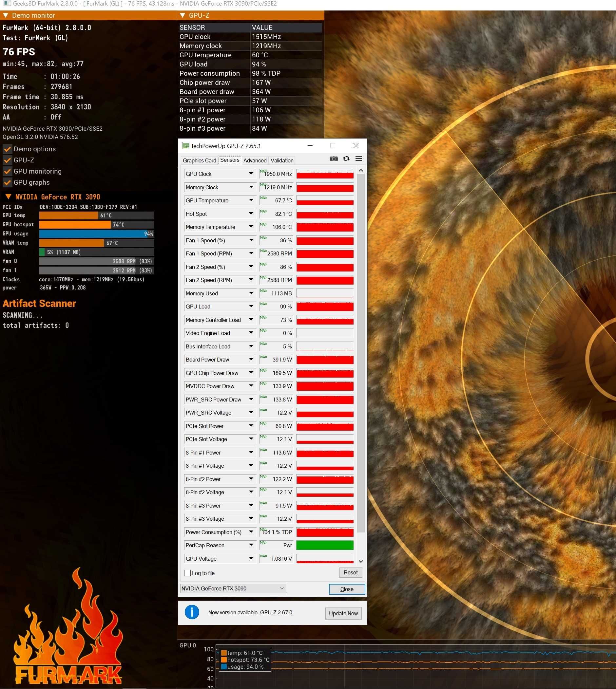616x689 pixels.
Task: Click the scrollbar up arrow in sensors list
Action: (361, 171)
